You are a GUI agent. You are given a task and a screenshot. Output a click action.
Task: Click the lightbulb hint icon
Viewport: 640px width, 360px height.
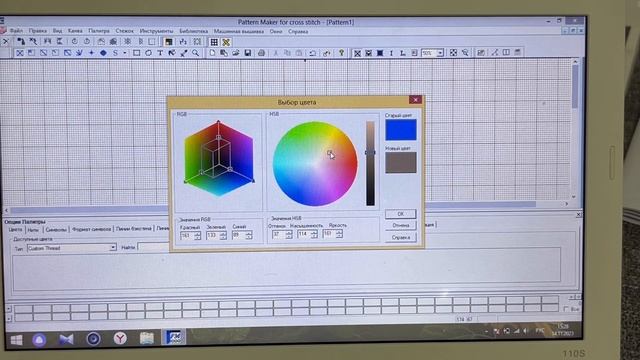pos(342,53)
